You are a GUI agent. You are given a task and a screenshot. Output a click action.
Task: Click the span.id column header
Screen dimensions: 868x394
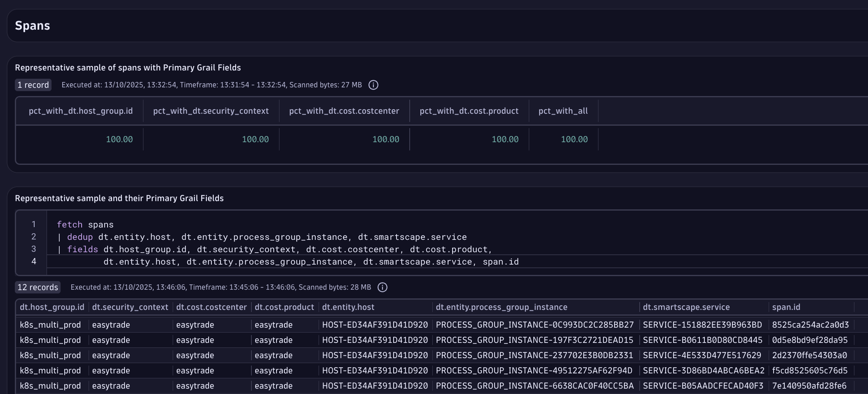tap(786, 307)
